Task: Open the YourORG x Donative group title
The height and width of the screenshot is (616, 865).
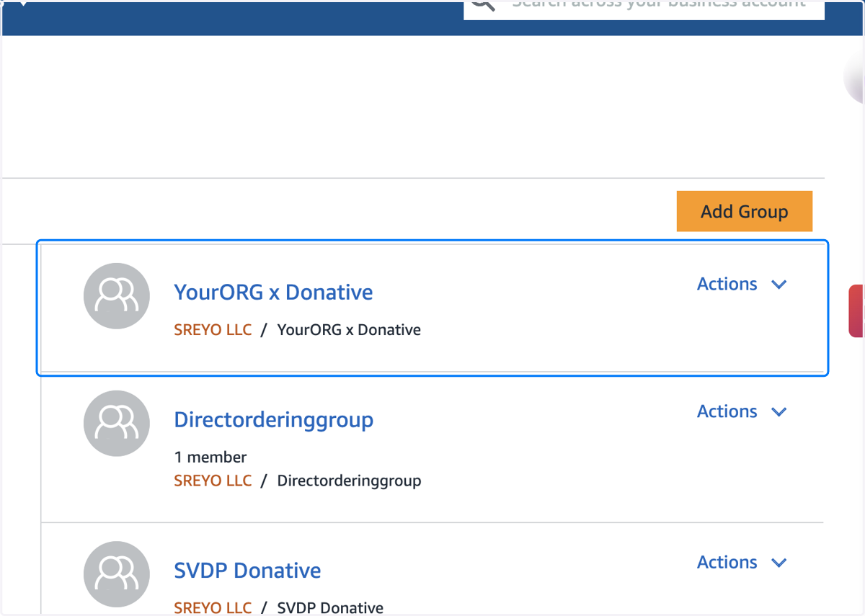Action: pos(273,293)
